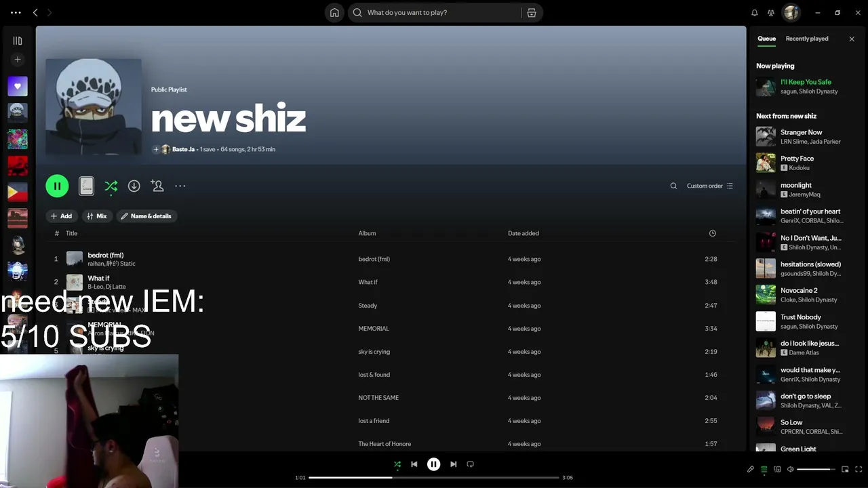Minimize the Spotify window
The width and height of the screenshot is (868, 488).
[x=818, y=13]
